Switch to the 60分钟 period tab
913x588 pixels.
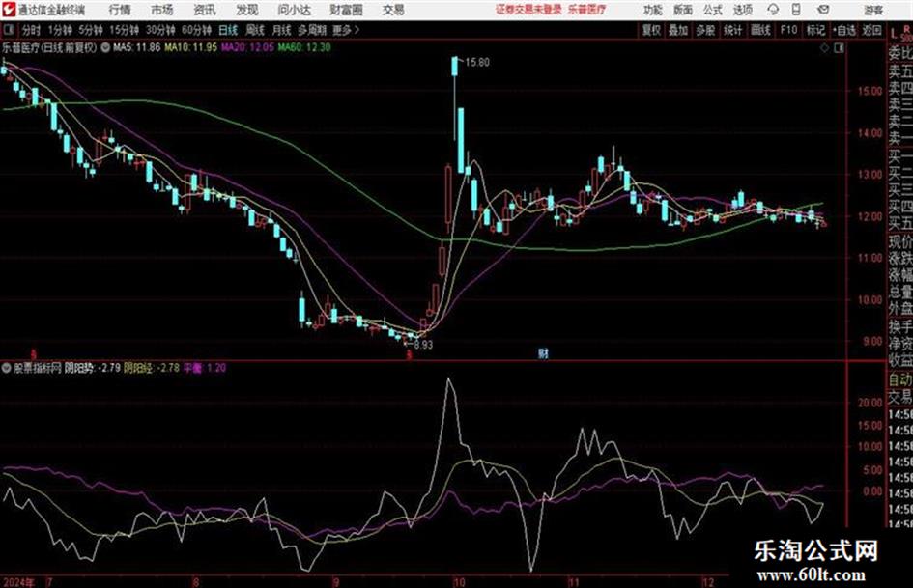(x=197, y=30)
